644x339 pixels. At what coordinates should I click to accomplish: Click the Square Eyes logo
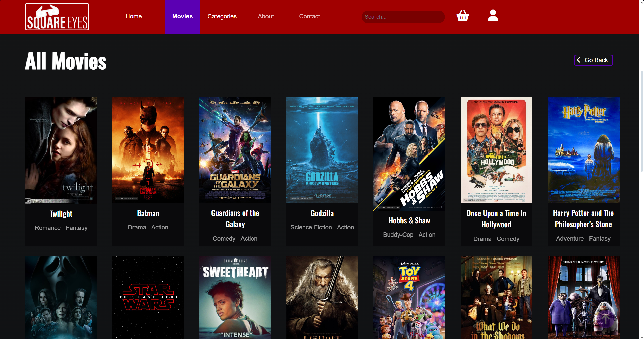(57, 16)
